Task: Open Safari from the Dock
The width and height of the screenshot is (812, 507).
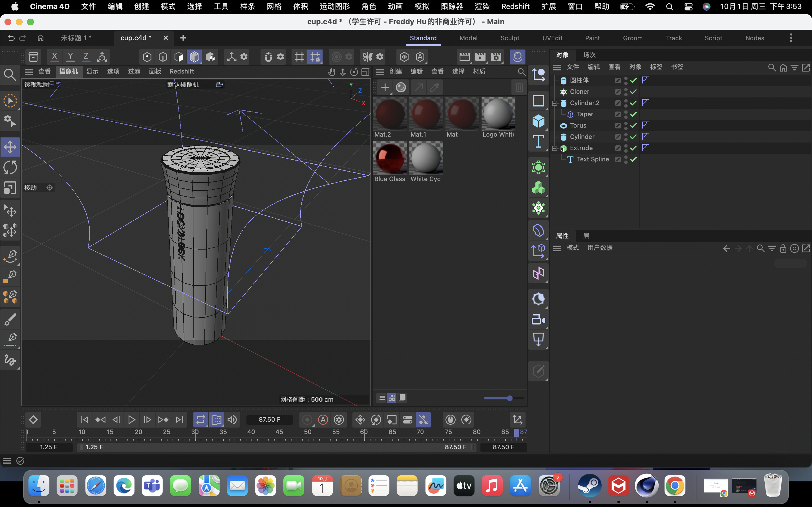Action: (96, 486)
